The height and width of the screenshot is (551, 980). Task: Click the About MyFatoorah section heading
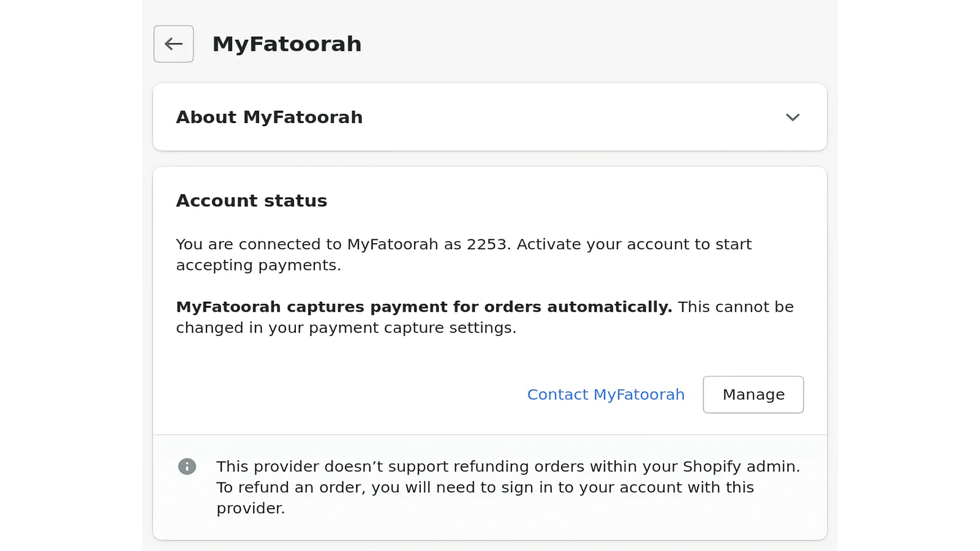coord(269,118)
